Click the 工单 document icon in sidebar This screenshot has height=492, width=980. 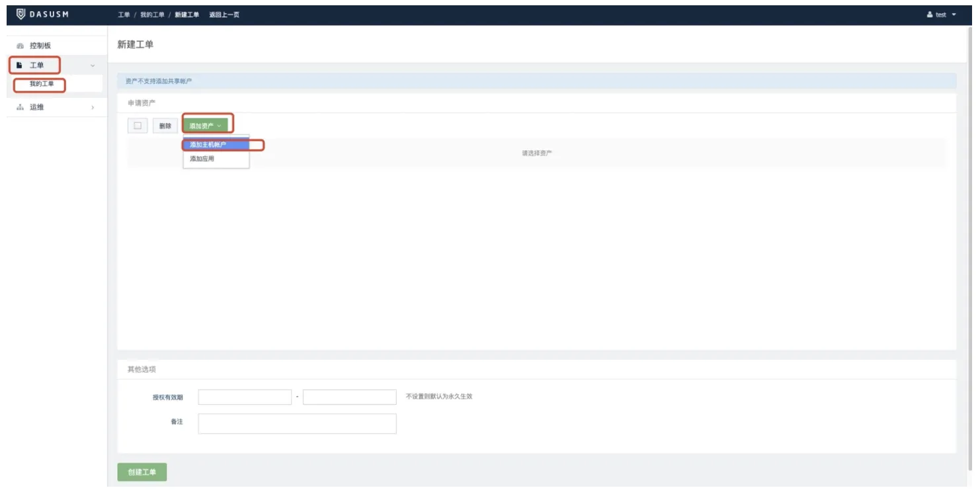pos(20,65)
